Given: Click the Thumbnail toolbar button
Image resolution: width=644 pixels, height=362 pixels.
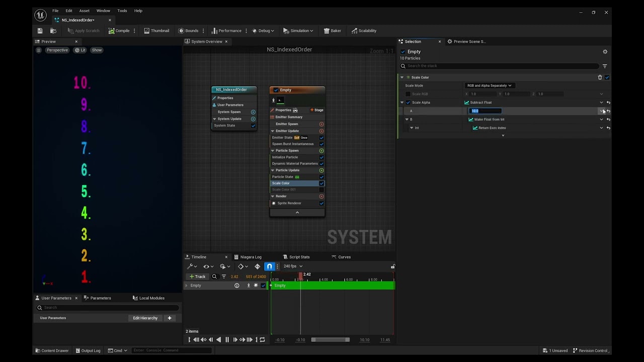Looking at the screenshot, I should pos(156,31).
